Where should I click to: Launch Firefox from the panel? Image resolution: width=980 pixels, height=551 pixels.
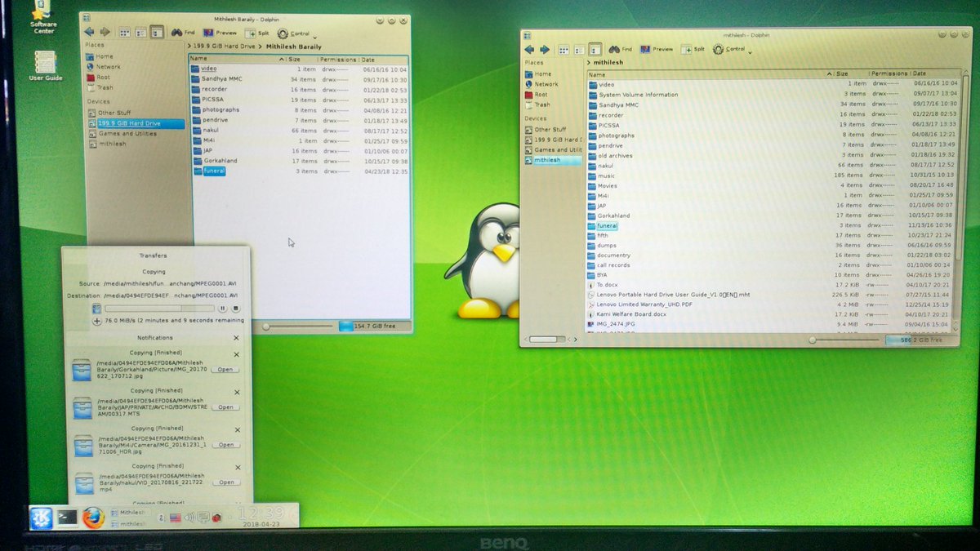coord(93,518)
